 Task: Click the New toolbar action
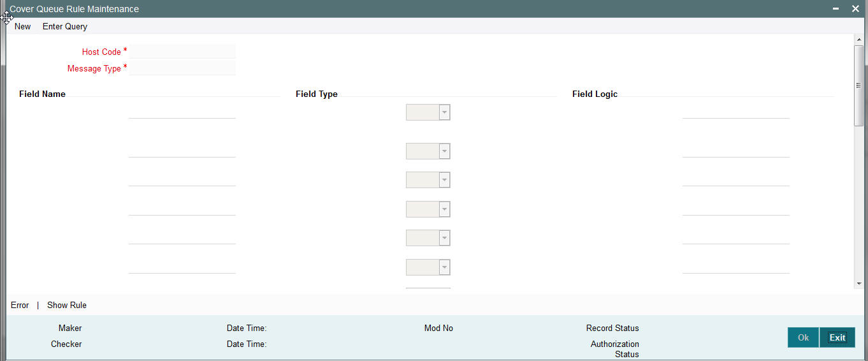point(22,26)
